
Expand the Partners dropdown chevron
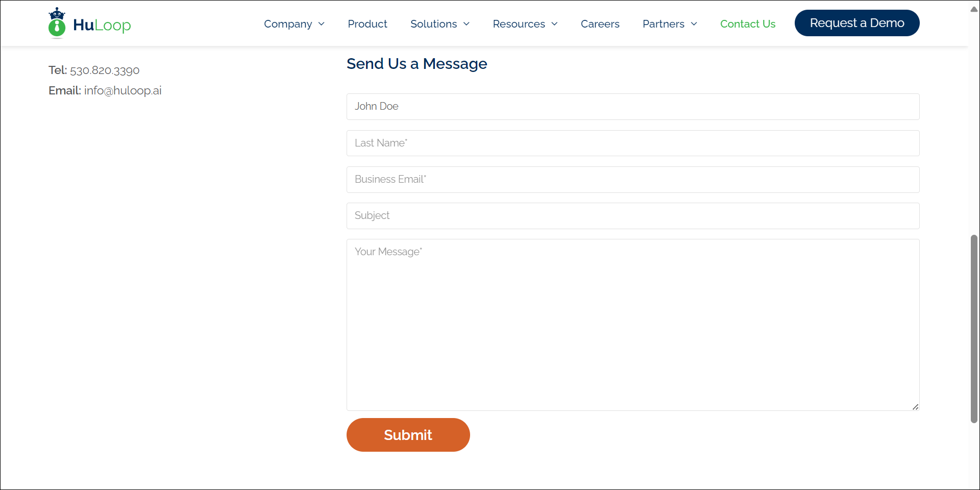694,24
